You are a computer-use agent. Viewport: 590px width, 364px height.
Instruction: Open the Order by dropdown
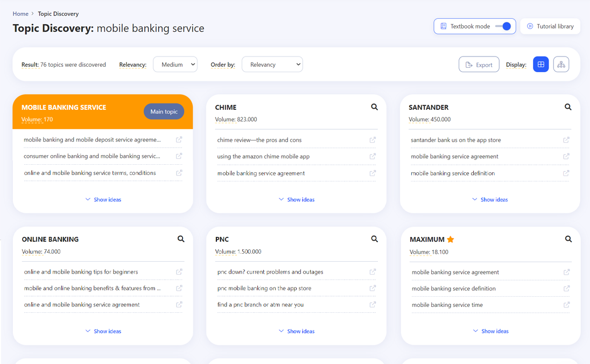[272, 65]
